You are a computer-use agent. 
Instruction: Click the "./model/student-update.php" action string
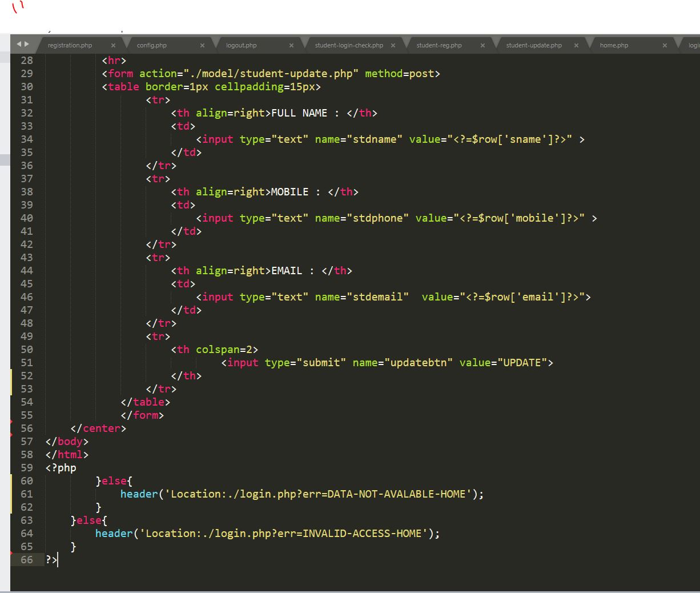pos(271,74)
